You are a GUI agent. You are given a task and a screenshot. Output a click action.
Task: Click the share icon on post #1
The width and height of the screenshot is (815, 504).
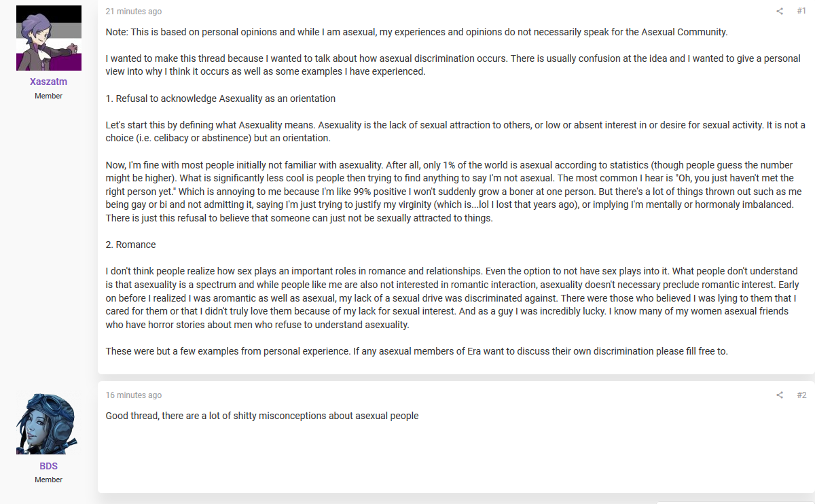point(780,11)
